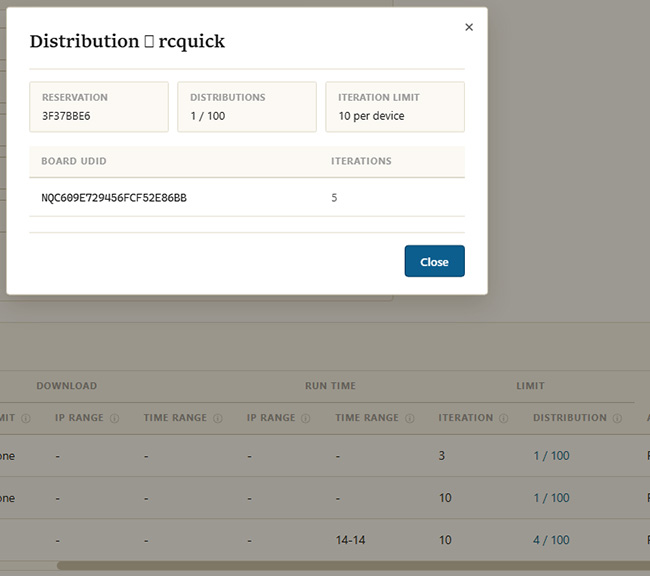The image size is (650, 576).
Task: Show info for Run Time TIME RANGE column
Action: (410, 418)
